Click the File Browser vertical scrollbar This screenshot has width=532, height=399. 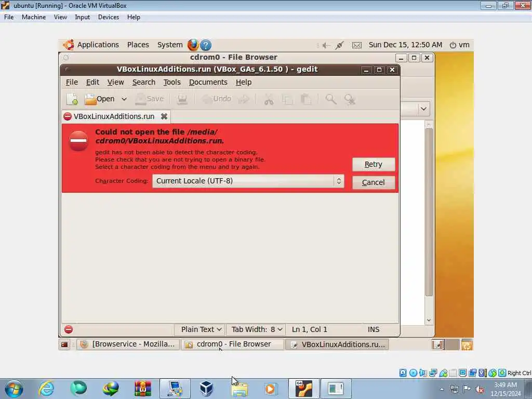point(429,212)
